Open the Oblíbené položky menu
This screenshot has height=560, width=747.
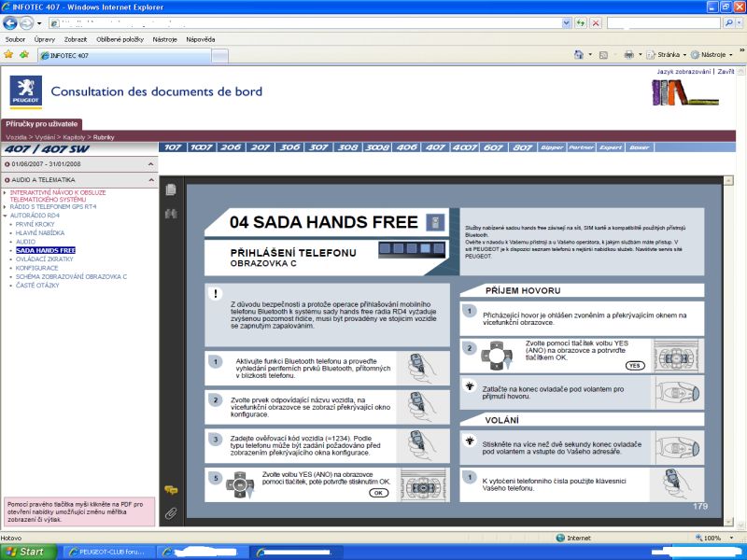pyautogui.click(x=120, y=39)
